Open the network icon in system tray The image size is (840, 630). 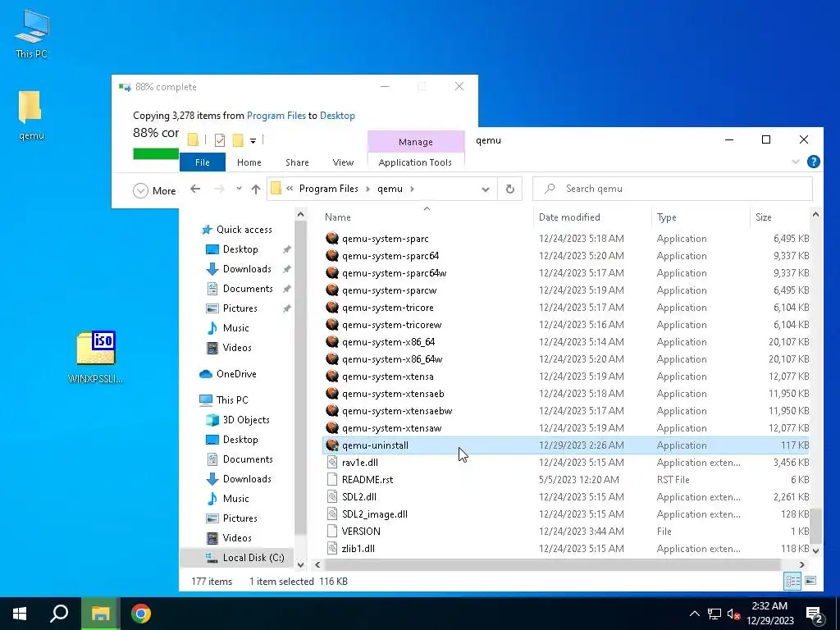(714, 614)
